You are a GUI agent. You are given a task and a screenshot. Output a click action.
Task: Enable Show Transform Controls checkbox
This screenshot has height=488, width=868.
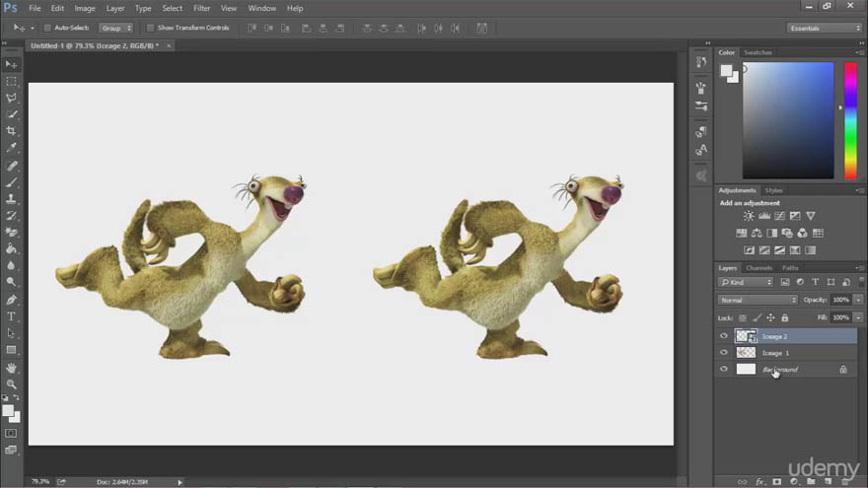(150, 28)
